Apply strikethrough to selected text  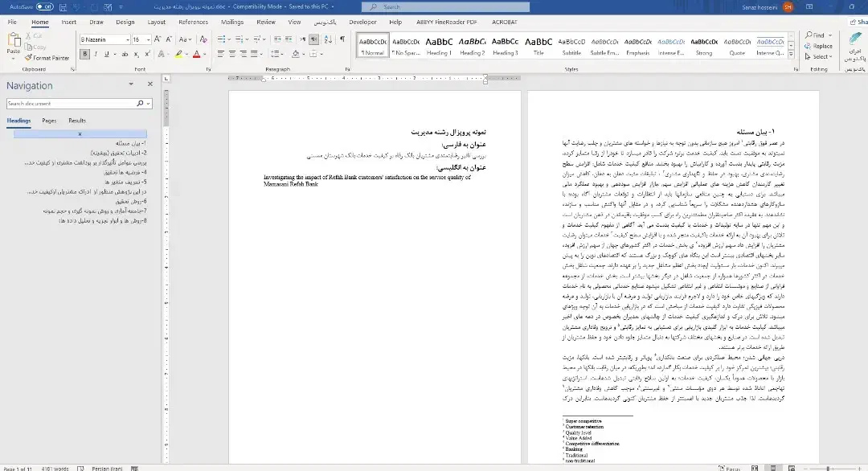[125, 54]
